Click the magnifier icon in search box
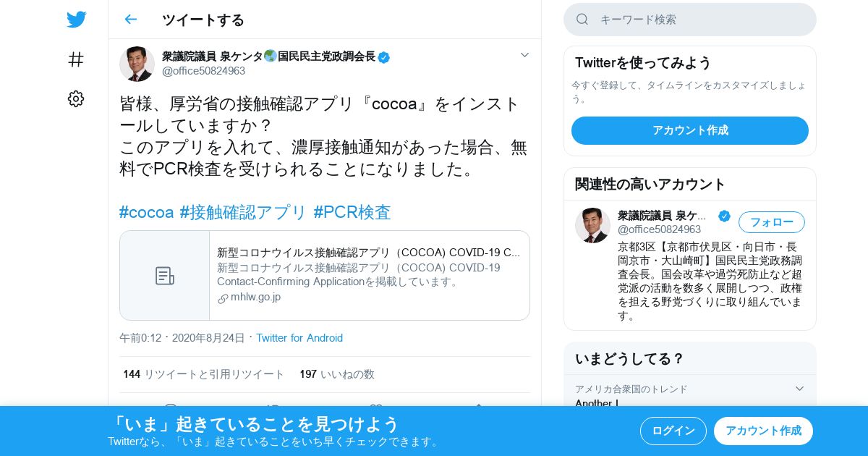 pos(582,20)
